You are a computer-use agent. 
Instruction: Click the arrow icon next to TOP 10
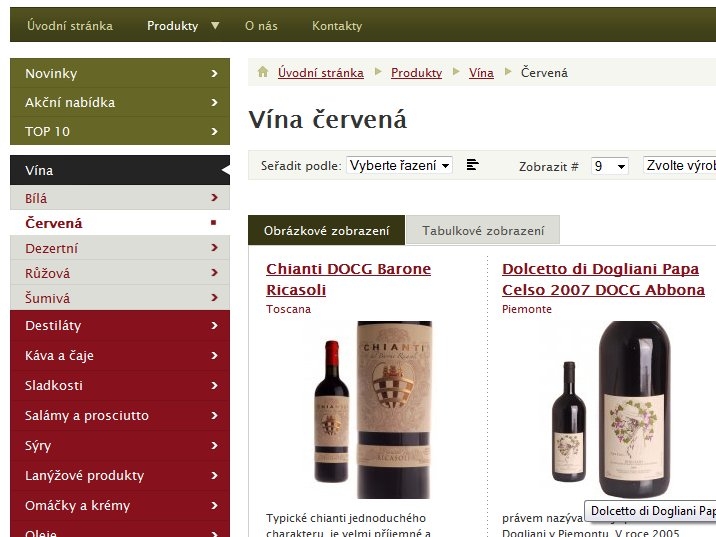click(214, 132)
